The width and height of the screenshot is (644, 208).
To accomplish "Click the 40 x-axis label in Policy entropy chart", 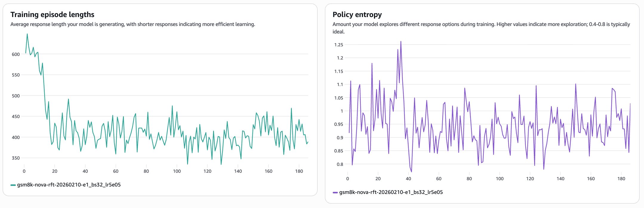I will pyautogui.click(x=408, y=179).
